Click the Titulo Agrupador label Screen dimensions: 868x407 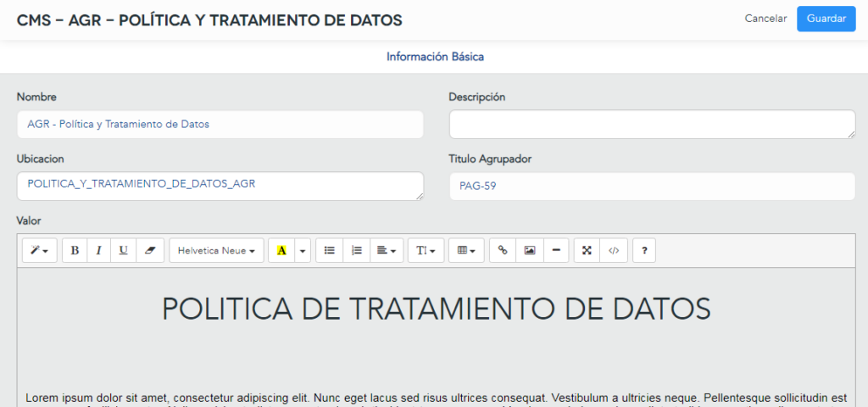(490, 159)
